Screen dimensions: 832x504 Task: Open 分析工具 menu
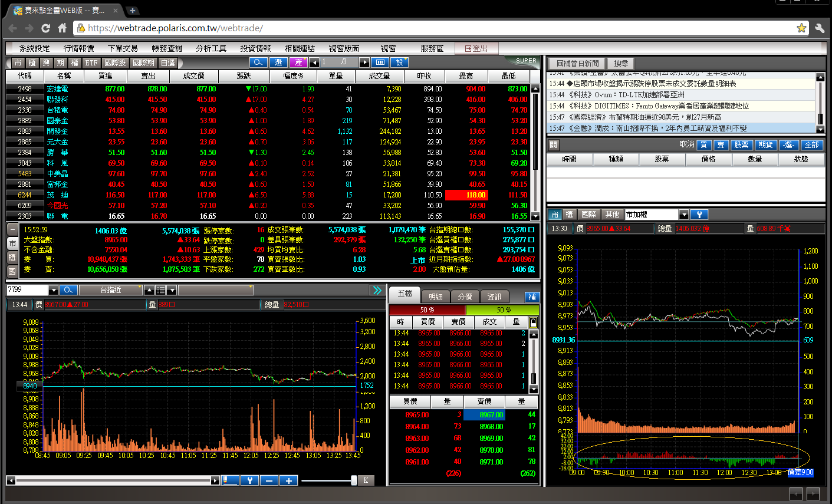pos(211,48)
